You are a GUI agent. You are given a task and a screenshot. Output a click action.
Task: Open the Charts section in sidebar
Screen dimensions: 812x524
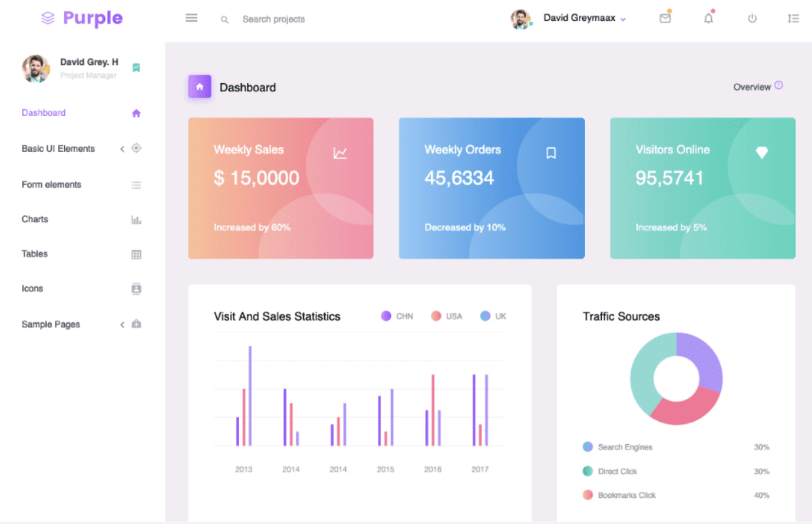[35, 219]
